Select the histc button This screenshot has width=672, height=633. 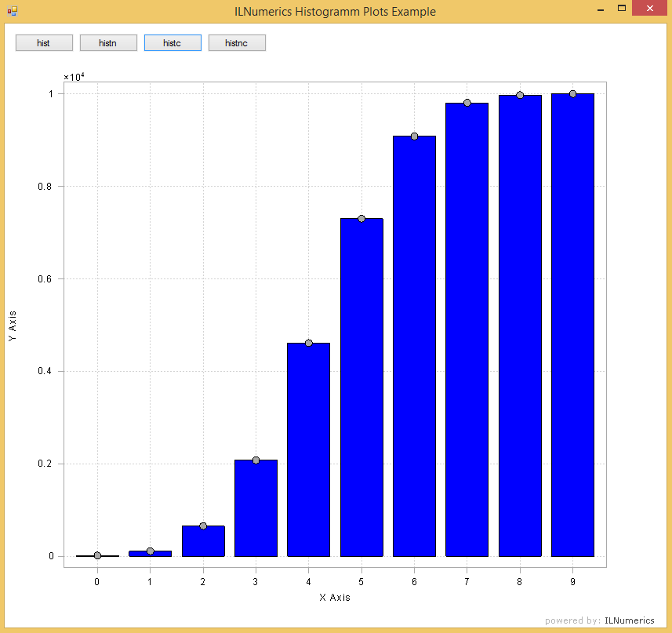click(x=173, y=43)
